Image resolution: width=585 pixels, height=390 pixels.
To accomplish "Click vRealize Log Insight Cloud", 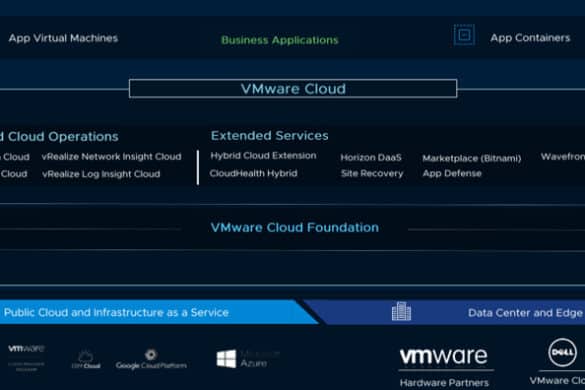I will click(x=101, y=174).
